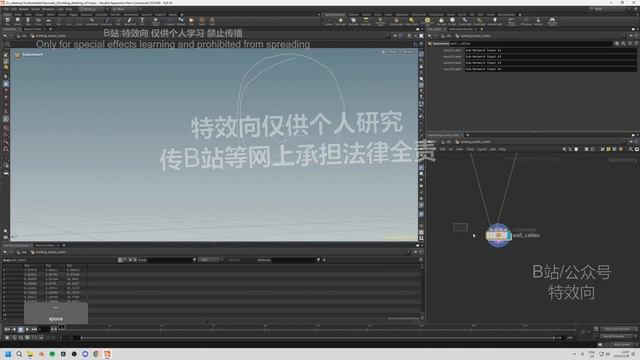Select the Spray Paint shelf tool
640x360 pixels.
pos(130,21)
